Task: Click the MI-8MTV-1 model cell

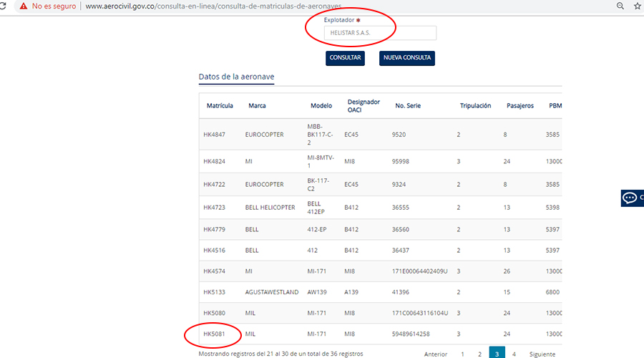Action: point(321,162)
